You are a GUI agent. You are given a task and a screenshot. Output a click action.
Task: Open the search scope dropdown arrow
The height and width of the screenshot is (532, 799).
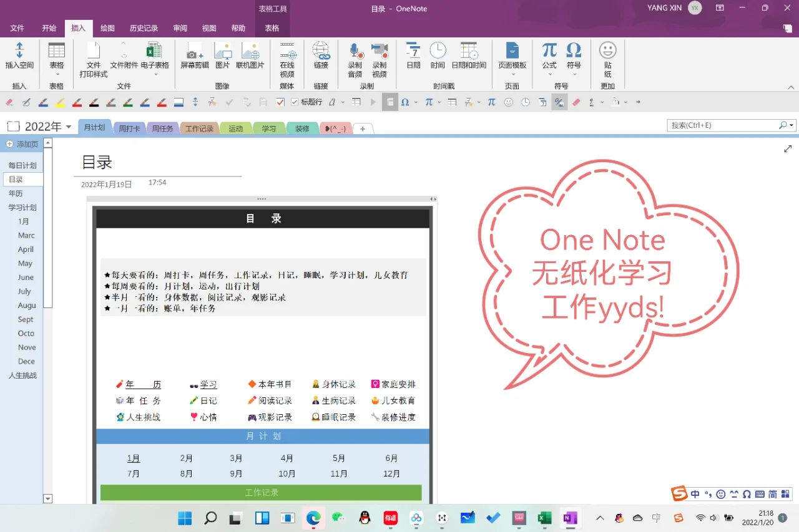coord(792,125)
